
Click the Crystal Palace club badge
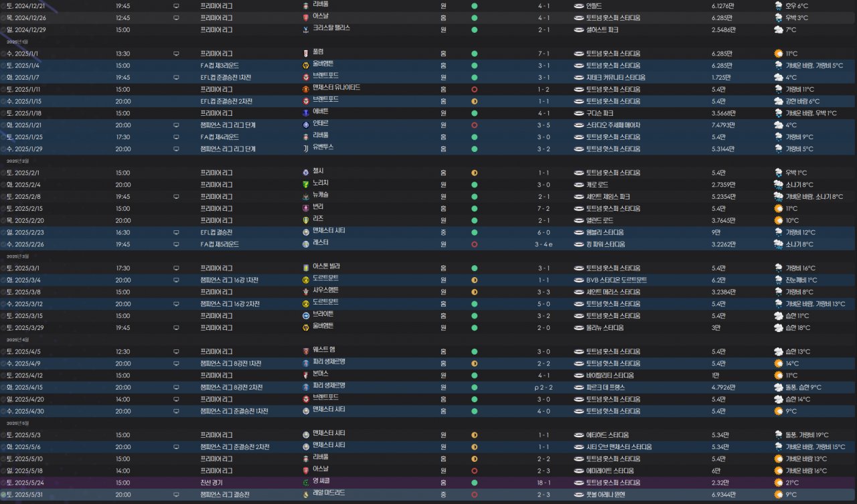point(306,29)
